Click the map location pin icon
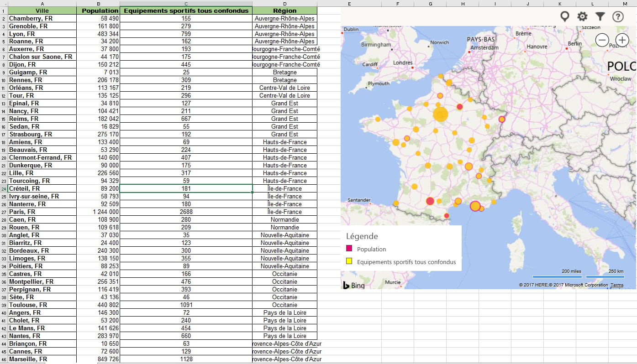 (565, 16)
